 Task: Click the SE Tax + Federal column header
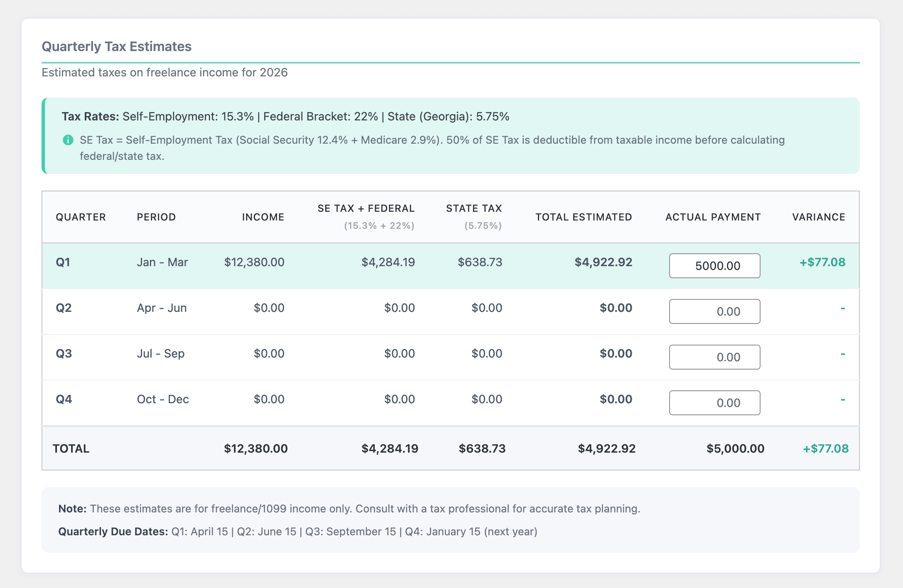coord(366,208)
